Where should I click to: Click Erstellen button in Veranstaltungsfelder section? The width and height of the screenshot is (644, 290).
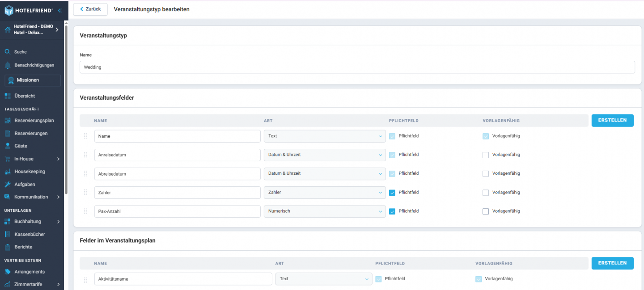tap(612, 121)
